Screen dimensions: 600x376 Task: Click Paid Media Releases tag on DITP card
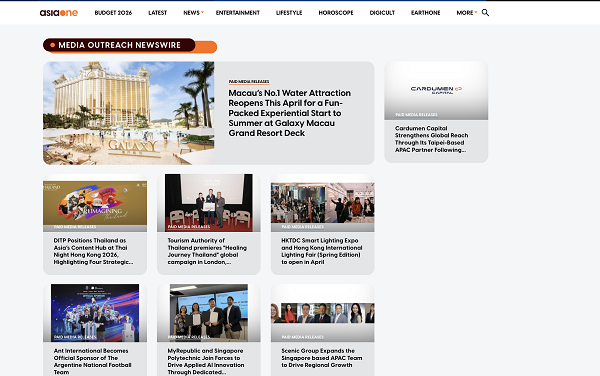(x=75, y=227)
